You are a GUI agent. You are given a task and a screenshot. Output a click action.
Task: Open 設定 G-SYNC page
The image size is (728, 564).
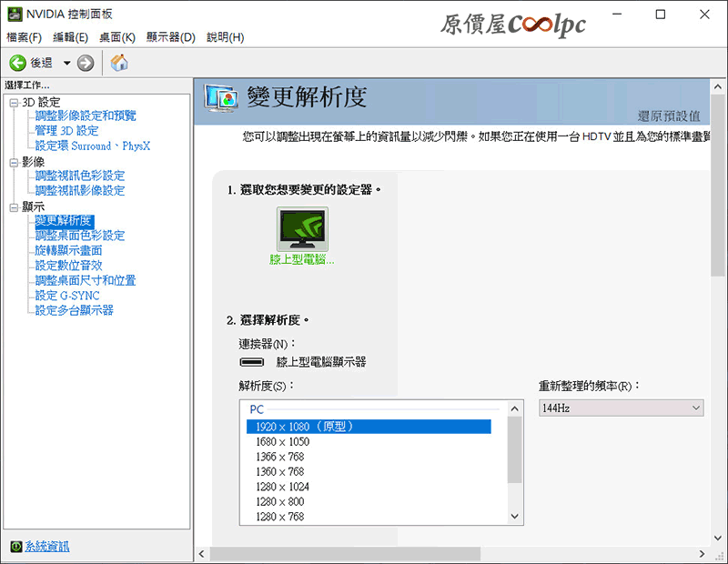click(67, 296)
